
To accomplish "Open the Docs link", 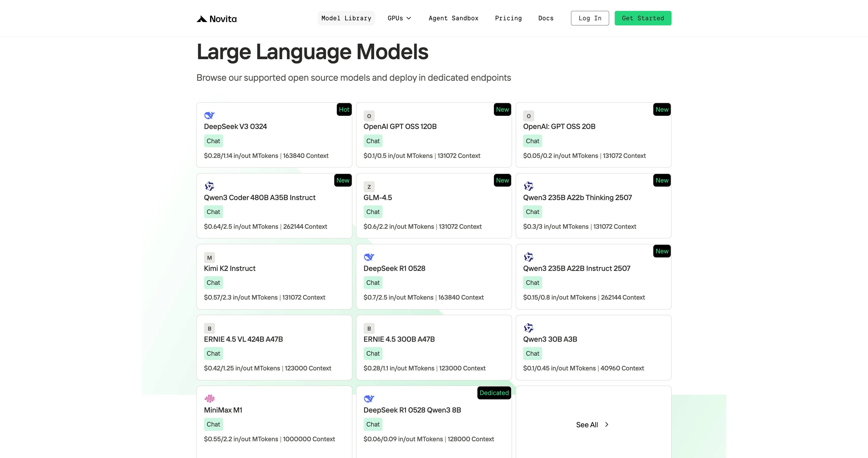I will click(545, 18).
